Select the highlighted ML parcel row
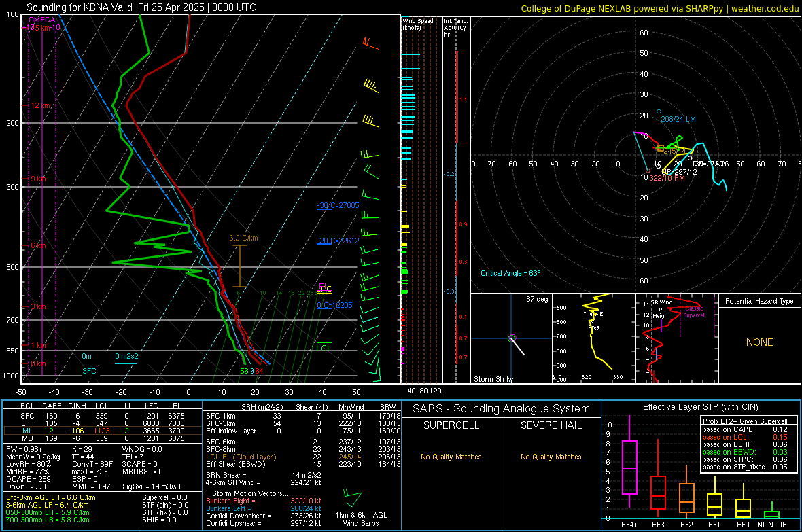 click(103, 431)
